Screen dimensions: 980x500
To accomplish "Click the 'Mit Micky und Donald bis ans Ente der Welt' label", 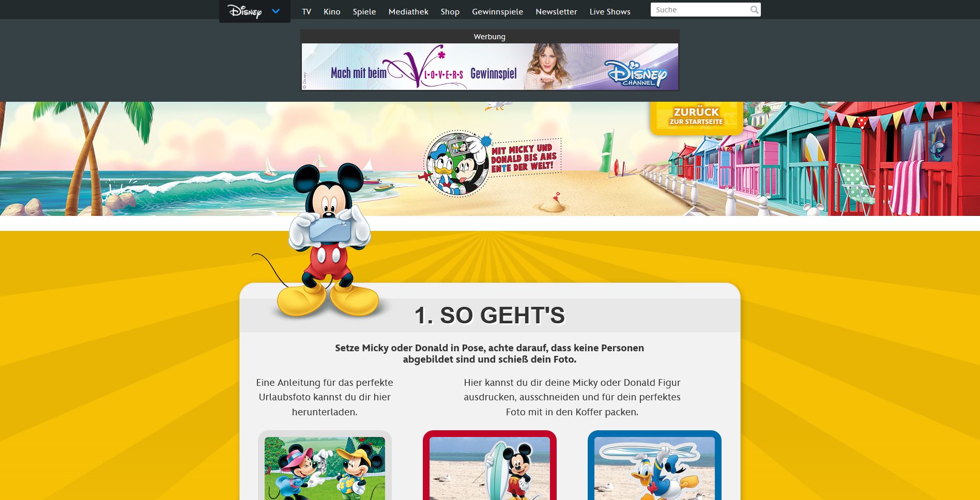I will [524, 158].
